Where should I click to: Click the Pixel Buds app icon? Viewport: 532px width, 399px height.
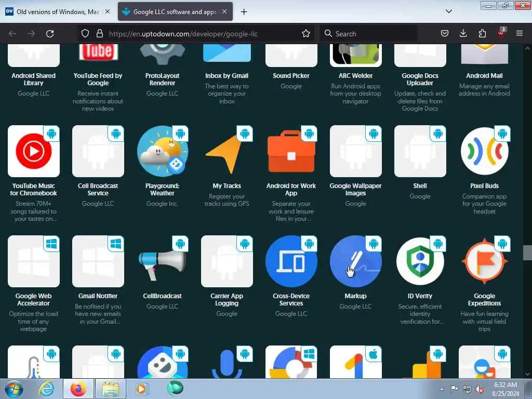coord(485,151)
